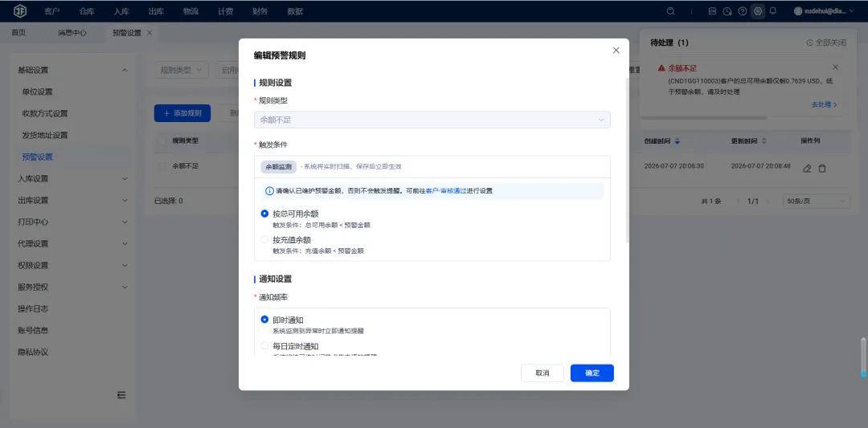The height and width of the screenshot is (428, 868).
Task: Click the info icon in the blue hint bar
Action: tap(269, 191)
